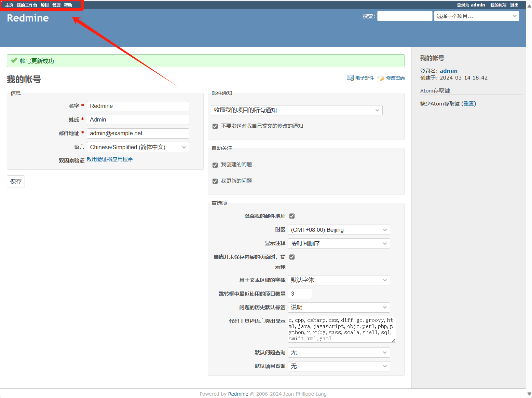
Task: Click the search input field
Action: [x=405, y=16]
